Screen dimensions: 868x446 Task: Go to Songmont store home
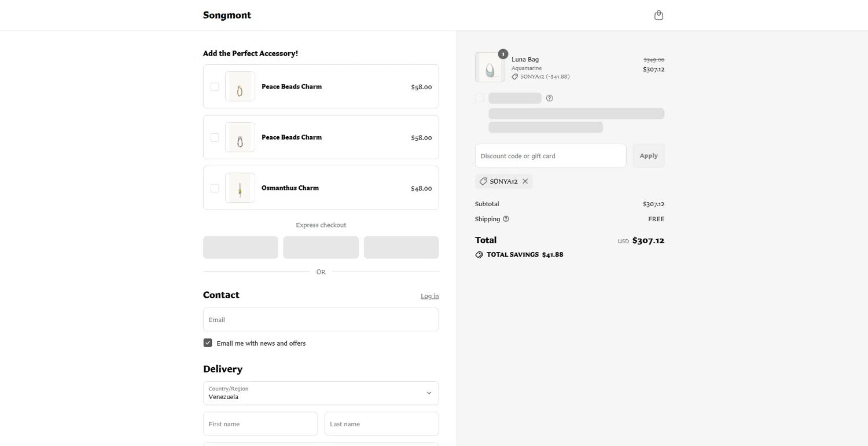(227, 15)
